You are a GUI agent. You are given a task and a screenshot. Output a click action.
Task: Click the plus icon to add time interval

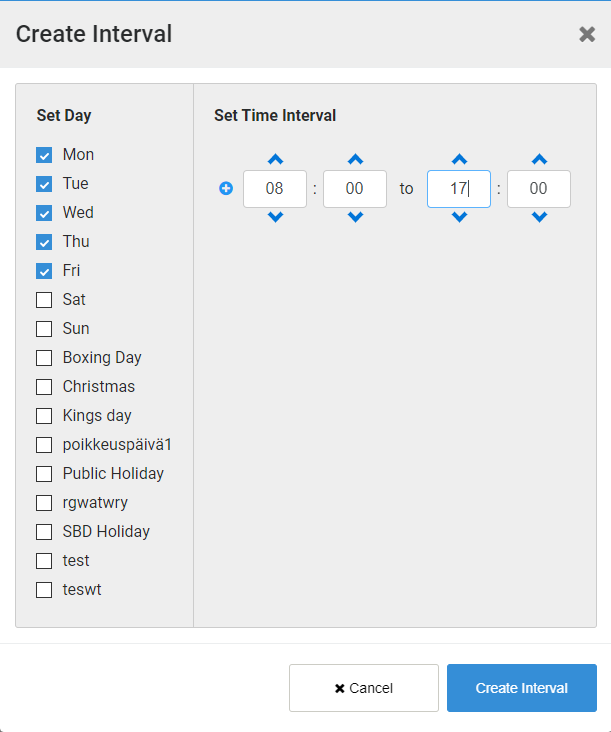point(226,188)
